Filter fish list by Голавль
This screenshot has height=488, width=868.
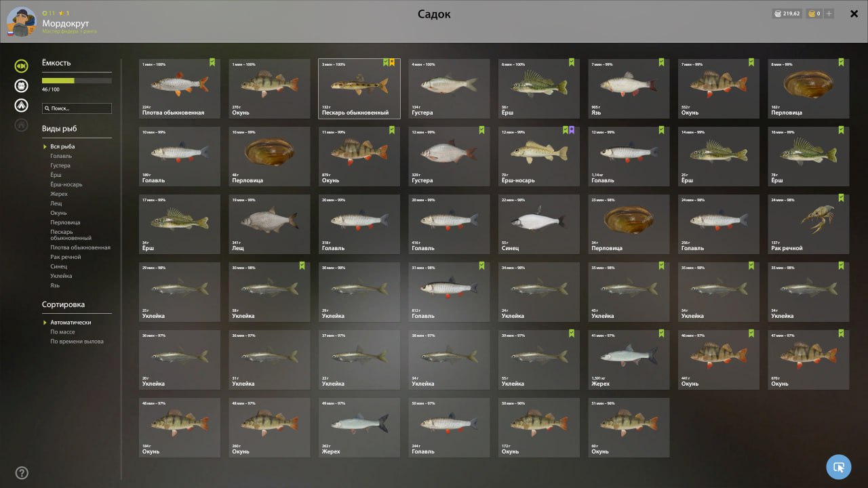click(60, 156)
